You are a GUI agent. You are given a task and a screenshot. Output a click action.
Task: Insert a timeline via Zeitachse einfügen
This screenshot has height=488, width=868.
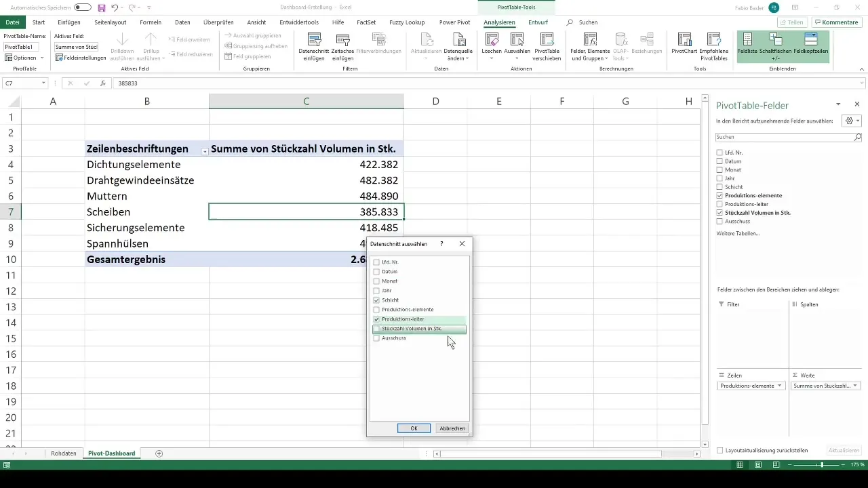click(342, 47)
